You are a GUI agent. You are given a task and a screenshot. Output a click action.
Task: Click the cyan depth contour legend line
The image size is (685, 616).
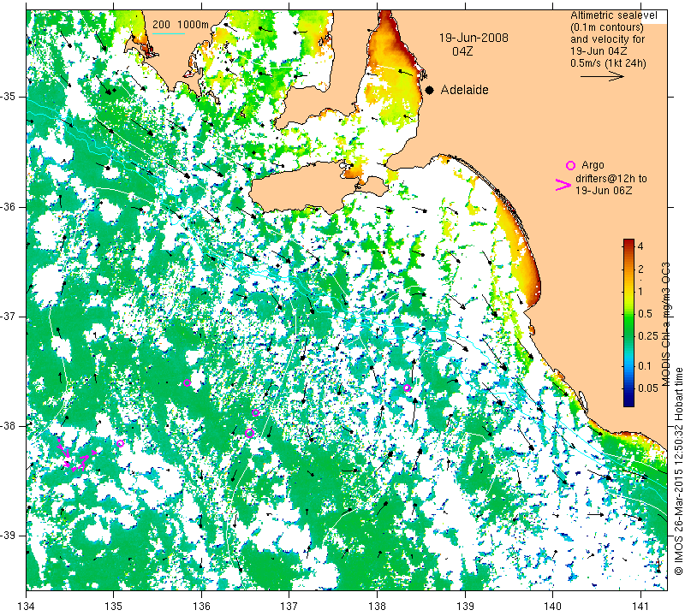[168, 34]
